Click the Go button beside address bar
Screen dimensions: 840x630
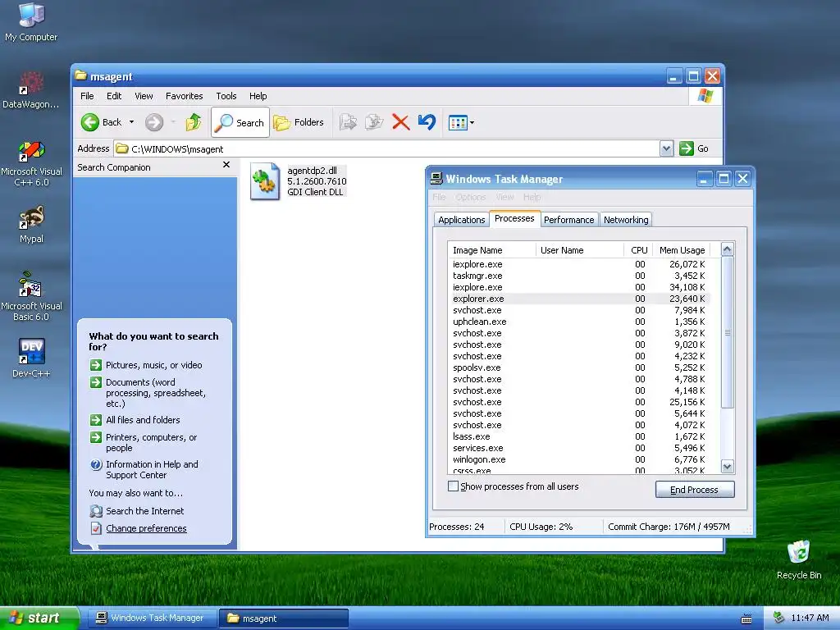(x=694, y=149)
